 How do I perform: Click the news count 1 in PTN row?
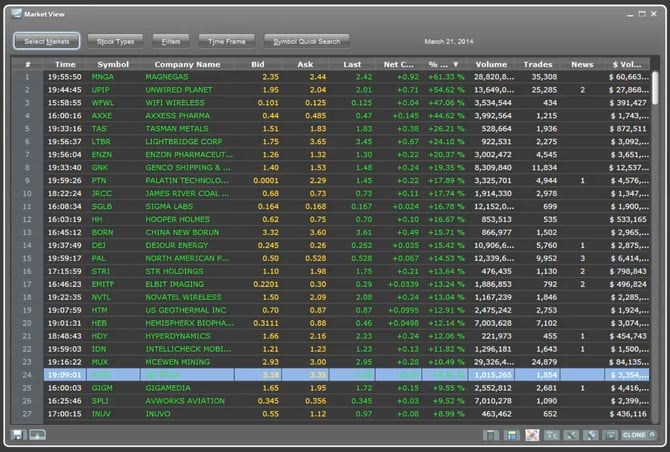pyautogui.click(x=582, y=181)
